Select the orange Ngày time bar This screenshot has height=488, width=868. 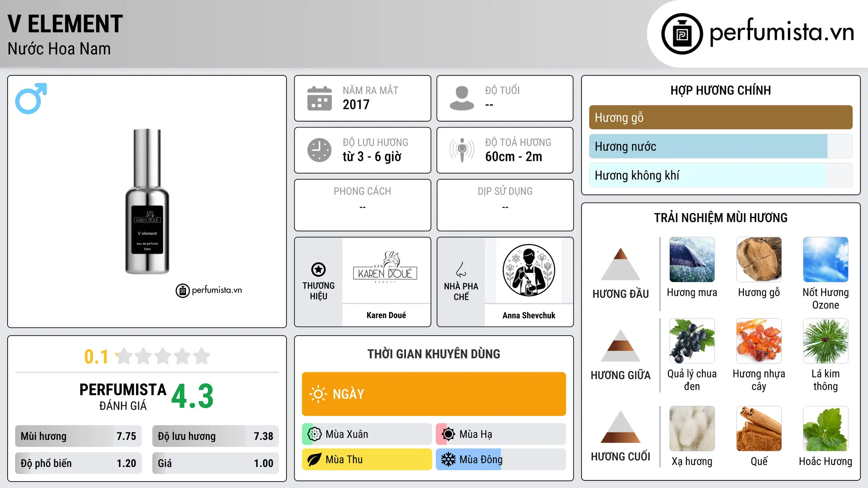434,394
